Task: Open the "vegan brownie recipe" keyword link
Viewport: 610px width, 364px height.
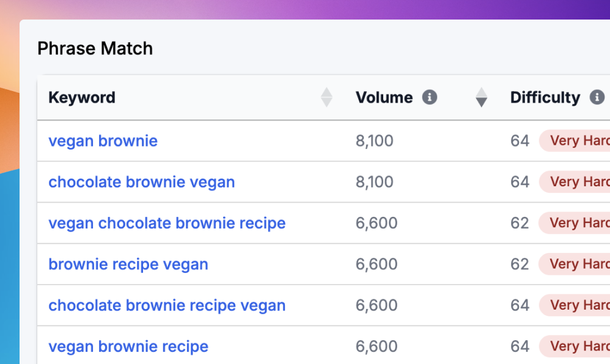Action: (128, 347)
